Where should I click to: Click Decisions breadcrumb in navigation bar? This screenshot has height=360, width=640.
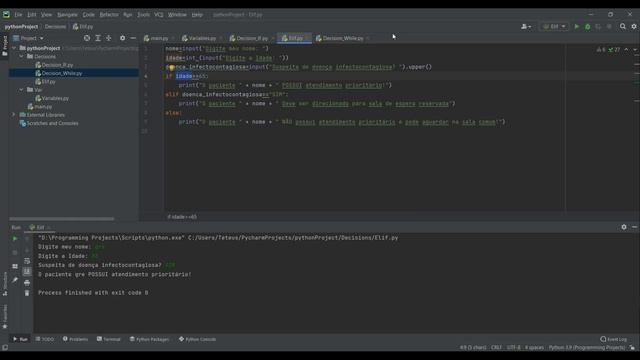[55, 27]
